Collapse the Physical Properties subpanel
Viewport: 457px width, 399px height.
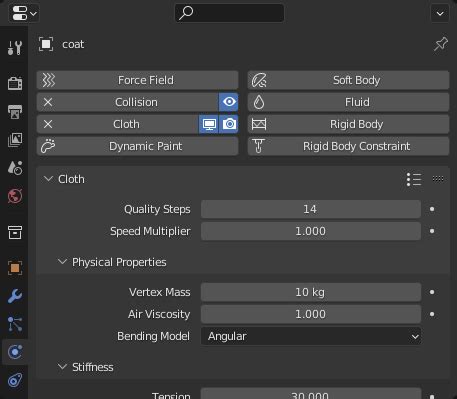(x=62, y=262)
